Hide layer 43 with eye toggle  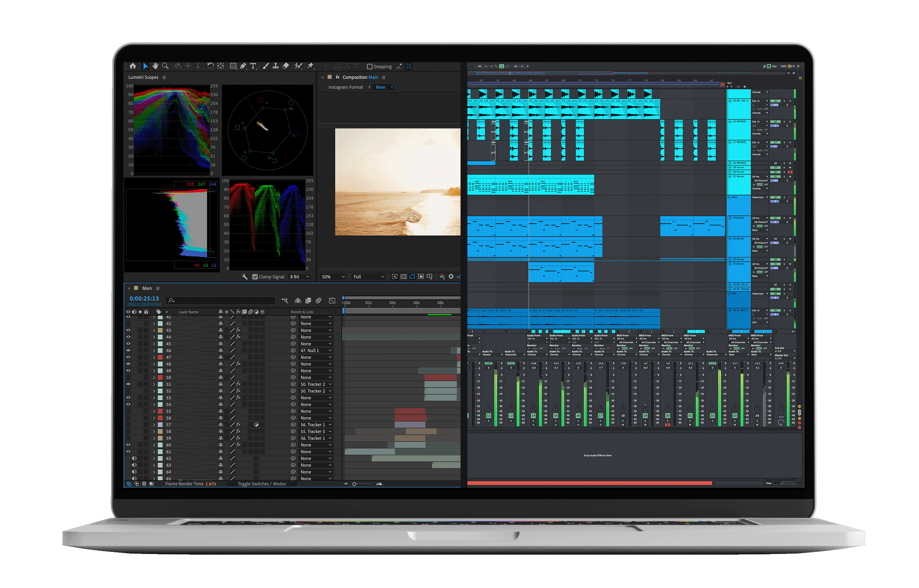point(128,330)
